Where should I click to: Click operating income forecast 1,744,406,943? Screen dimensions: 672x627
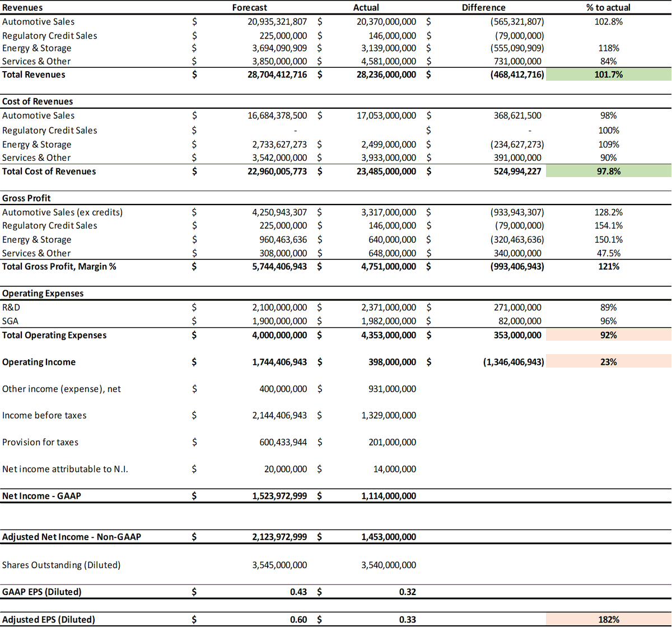[x=279, y=362]
